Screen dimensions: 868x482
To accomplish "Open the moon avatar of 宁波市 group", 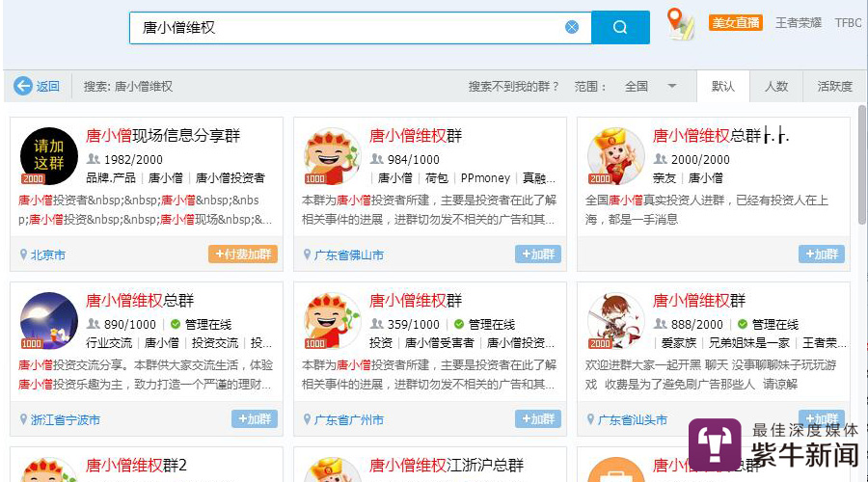I will click(49, 321).
